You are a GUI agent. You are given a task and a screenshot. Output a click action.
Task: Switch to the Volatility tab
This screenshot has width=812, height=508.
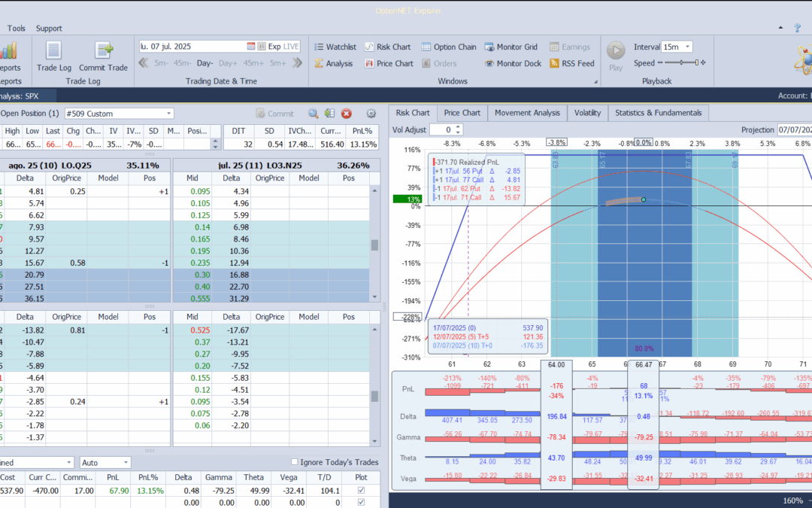[587, 112]
